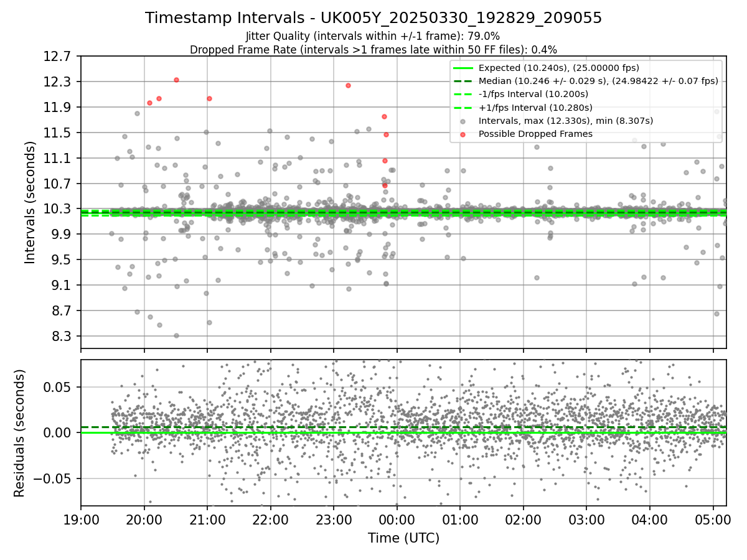Screen dimensions: 747x560
Task: Select legend entry '-1/fps Interval (10.200s)'
Action: pyautogui.click(x=533, y=94)
